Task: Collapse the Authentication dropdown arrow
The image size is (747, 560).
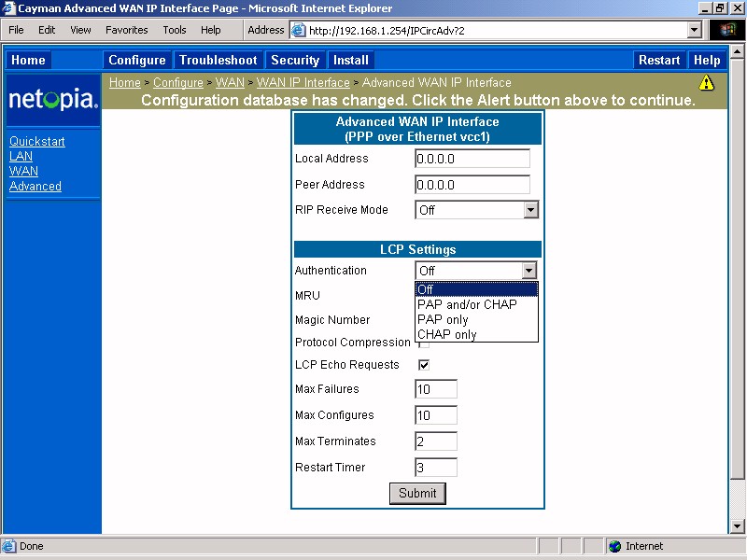Action: pos(529,271)
